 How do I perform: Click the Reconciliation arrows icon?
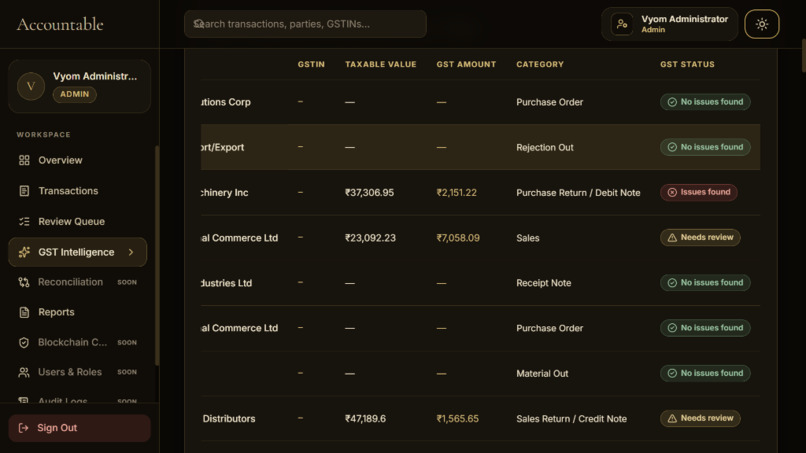(x=24, y=282)
